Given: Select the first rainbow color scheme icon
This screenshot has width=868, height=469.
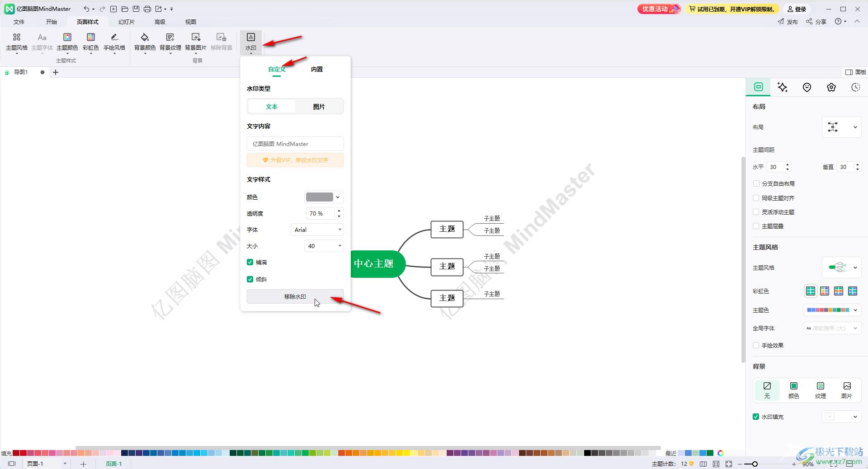Looking at the screenshot, I should (811, 291).
